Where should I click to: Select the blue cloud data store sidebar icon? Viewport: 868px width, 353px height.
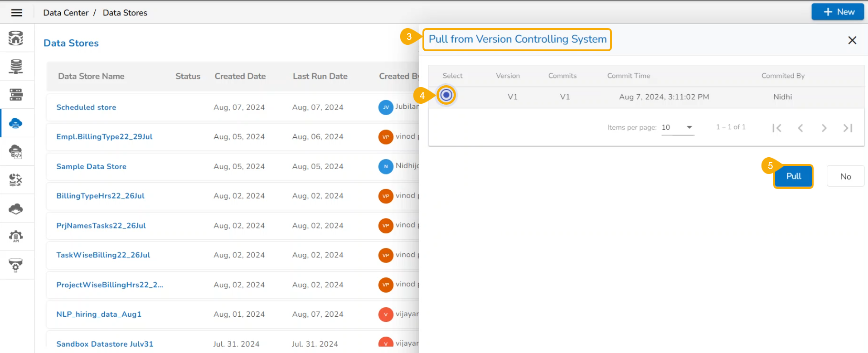[16, 123]
